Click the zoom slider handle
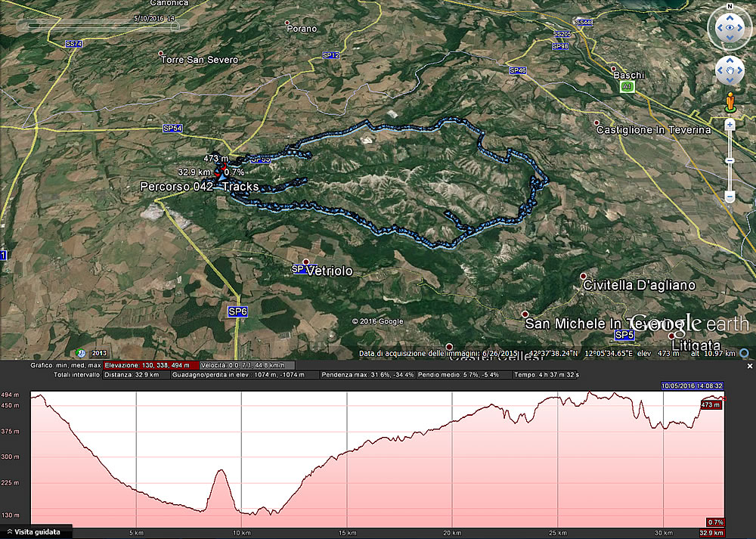Image resolution: width=756 pixels, height=539 pixels. click(x=730, y=160)
